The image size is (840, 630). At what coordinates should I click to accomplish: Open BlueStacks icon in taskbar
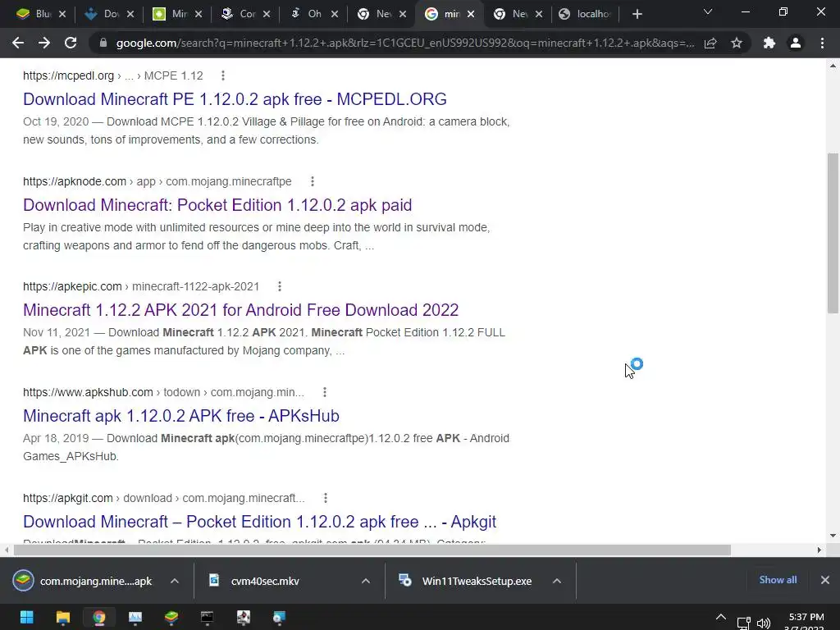click(171, 617)
